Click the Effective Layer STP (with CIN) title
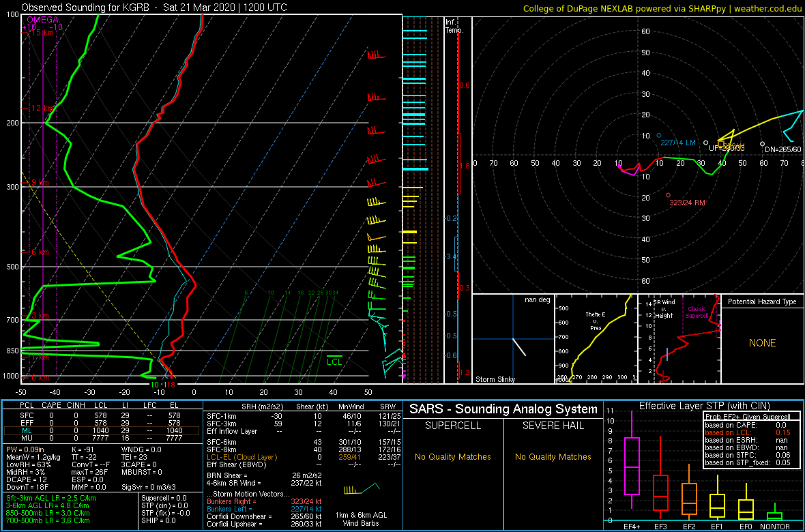The image size is (805, 532). [x=703, y=407]
